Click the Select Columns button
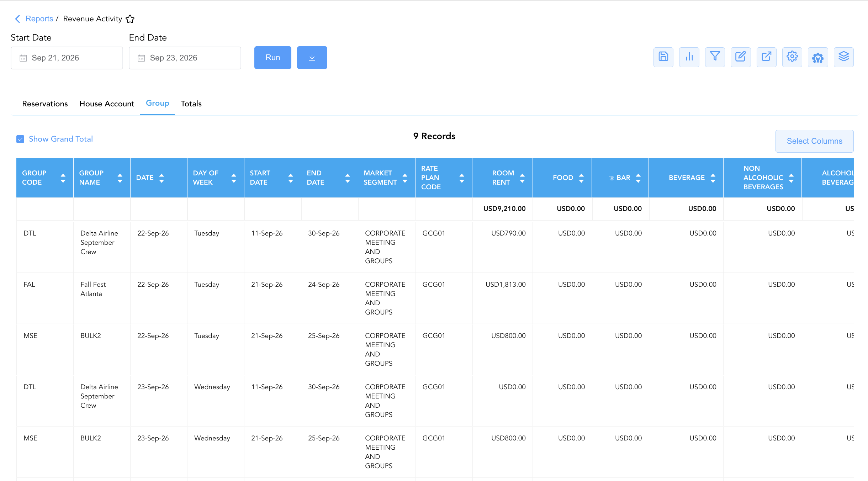Screen dimensions: 868x481 815,141
